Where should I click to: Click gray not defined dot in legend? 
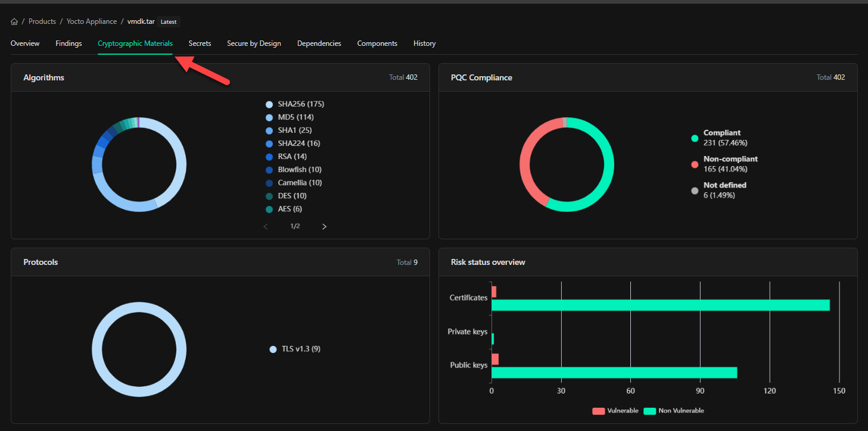click(x=695, y=190)
